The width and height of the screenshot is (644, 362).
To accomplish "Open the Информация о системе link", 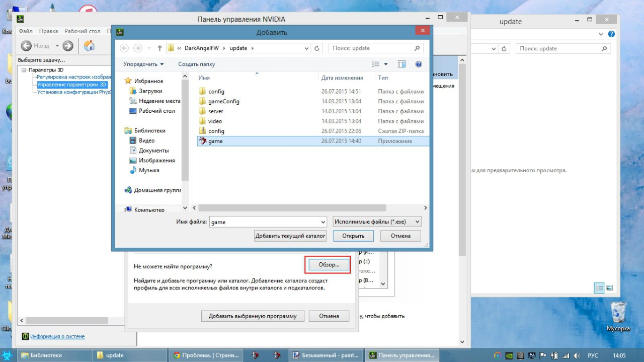I will click(57, 336).
